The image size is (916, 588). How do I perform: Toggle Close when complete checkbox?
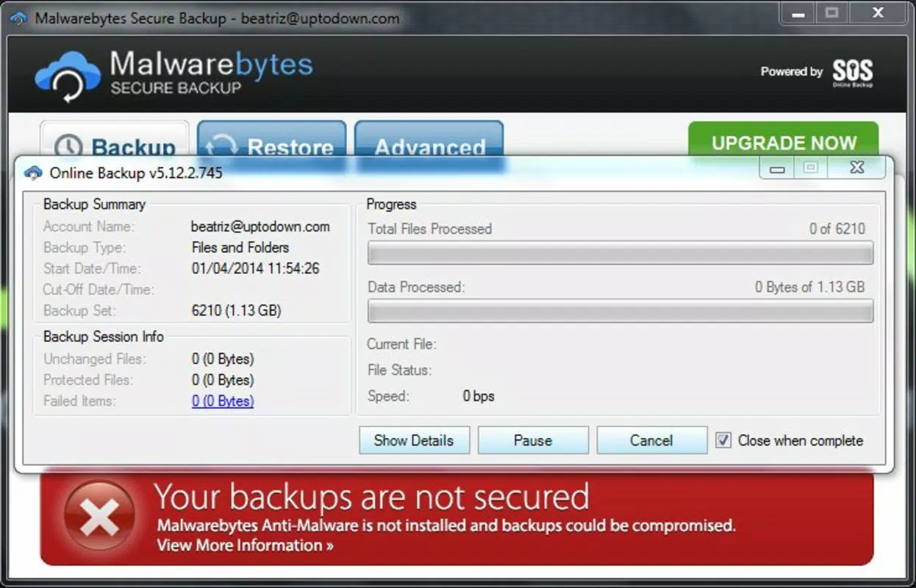(x=723, y=440)
